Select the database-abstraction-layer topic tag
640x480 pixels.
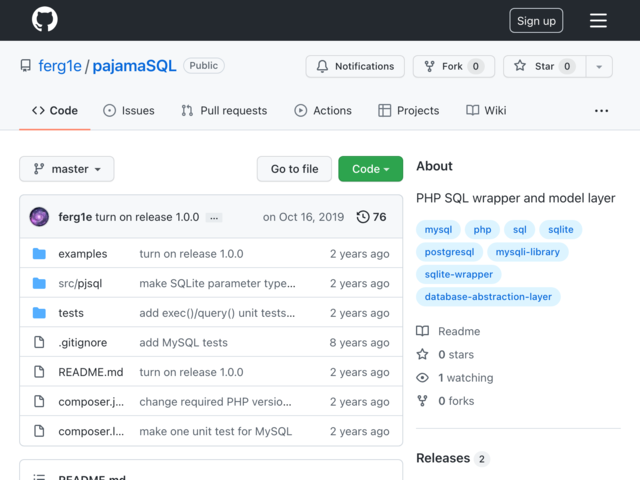(488, 297)
